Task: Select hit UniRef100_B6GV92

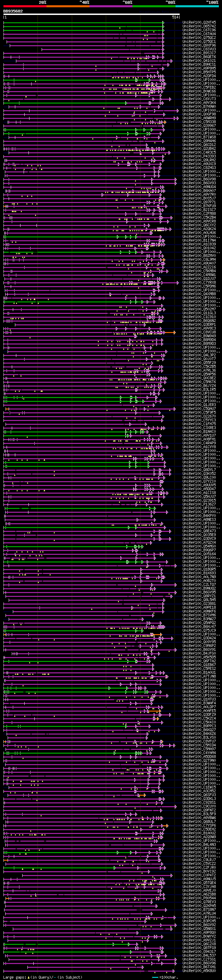Action: 199,925
